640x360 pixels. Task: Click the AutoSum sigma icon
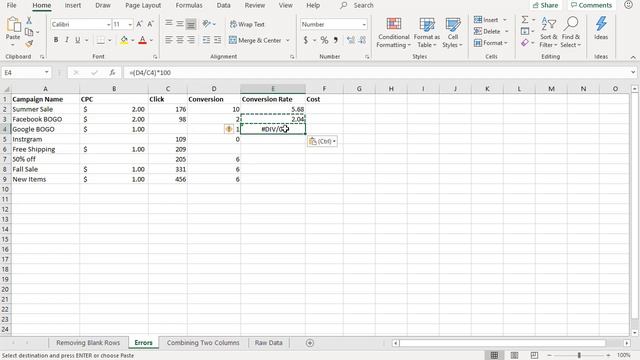pos(525,20)
